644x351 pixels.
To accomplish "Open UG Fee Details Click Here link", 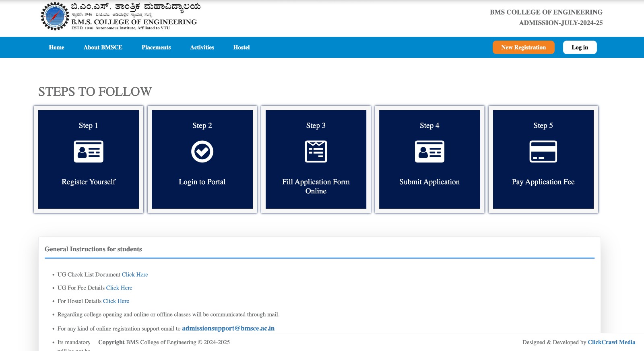I will coord(119,288).
